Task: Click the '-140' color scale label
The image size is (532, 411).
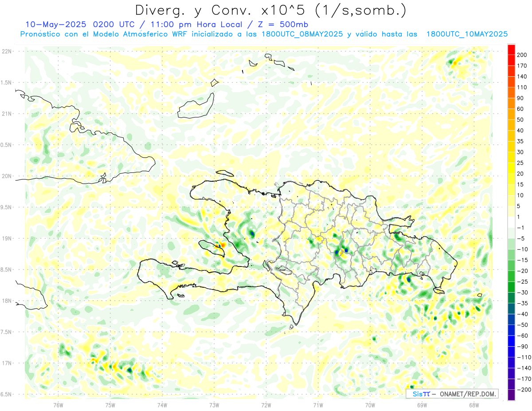Action: tap(524, 368)
